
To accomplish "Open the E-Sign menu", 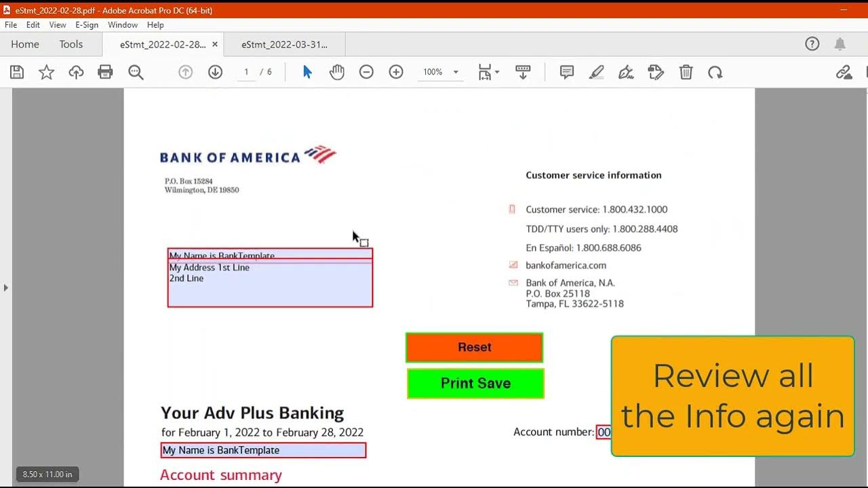I will tap(87, 25).
